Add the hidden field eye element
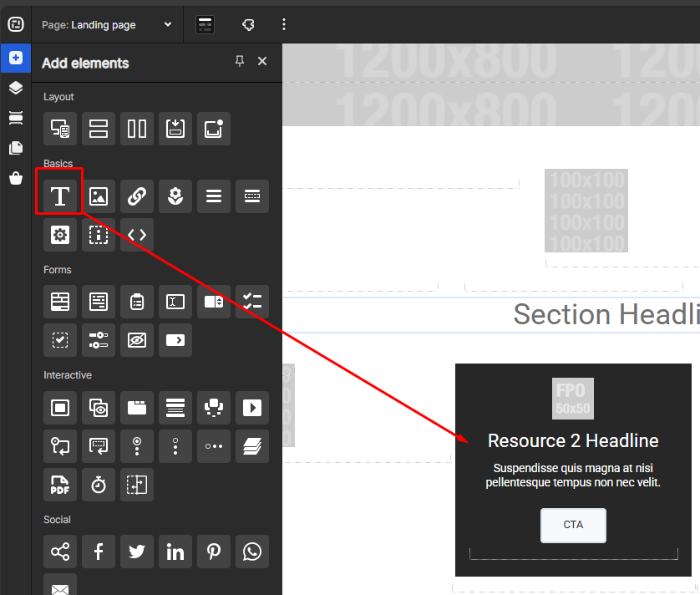Image resolution: width=700 pixels, height=595 pixels. [x=137, y=340]
